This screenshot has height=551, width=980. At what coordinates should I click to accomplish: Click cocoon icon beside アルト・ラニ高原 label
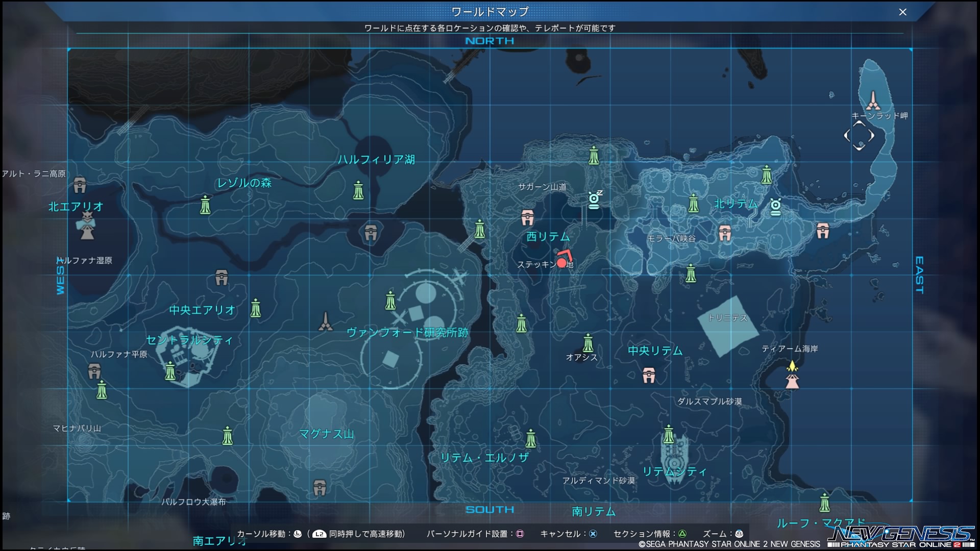[x=80, y=185]
